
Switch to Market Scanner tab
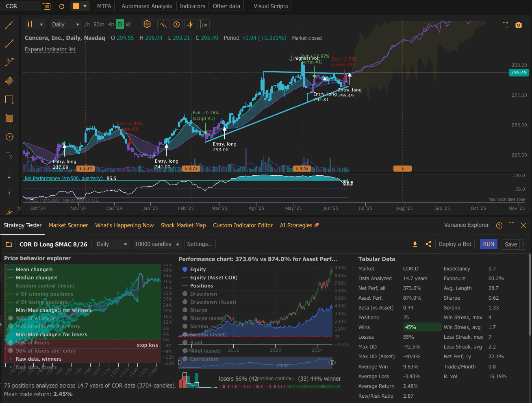68,225
